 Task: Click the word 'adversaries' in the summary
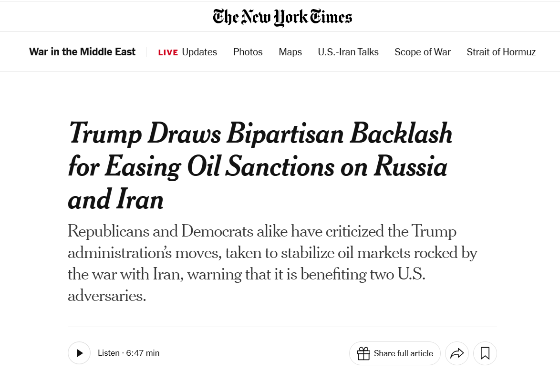tap(106, 296)
